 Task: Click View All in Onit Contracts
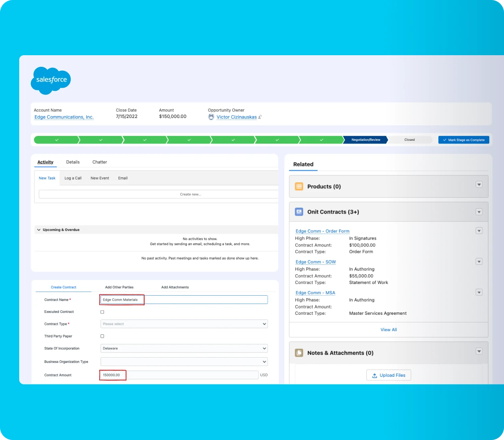point(389,330)
